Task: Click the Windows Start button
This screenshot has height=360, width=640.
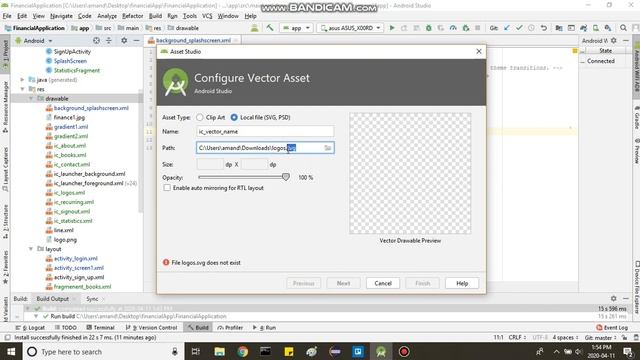Action: [11, 351]
